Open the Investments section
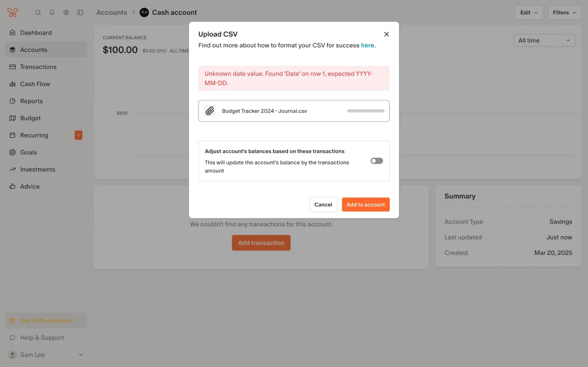This screenshot has width=588, height=367. click(38, 169)
